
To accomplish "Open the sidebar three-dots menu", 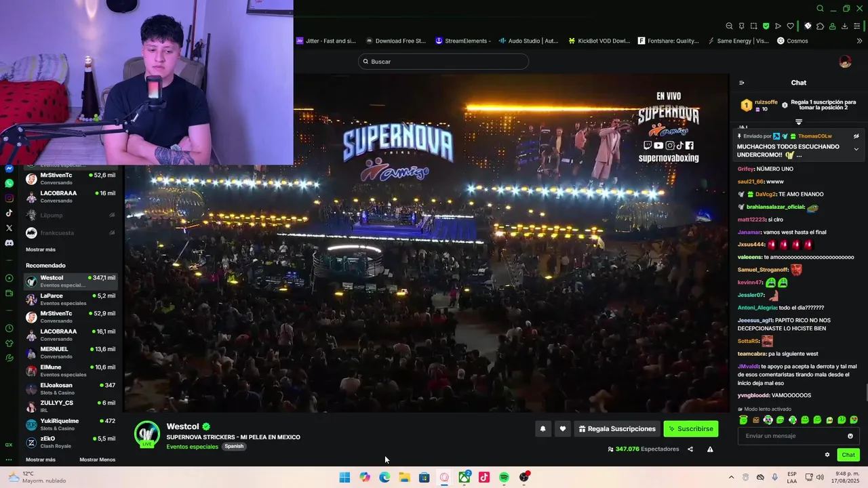I will 9,460.
